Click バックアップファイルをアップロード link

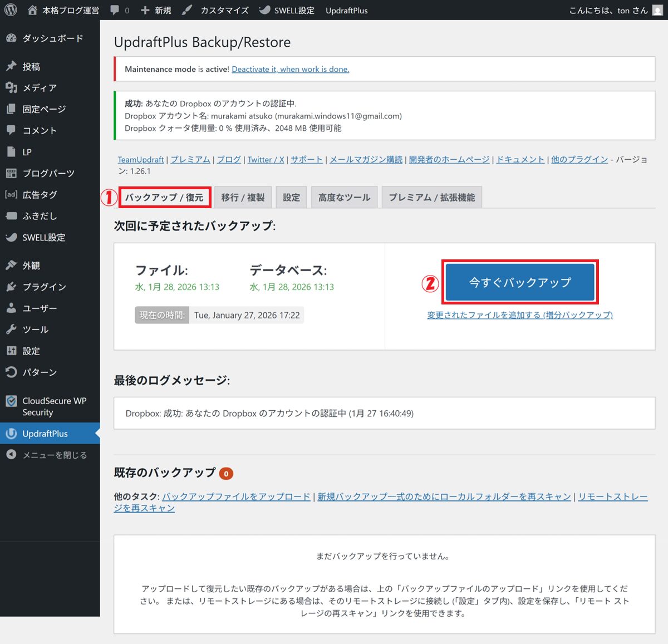(x=236, y=496)
